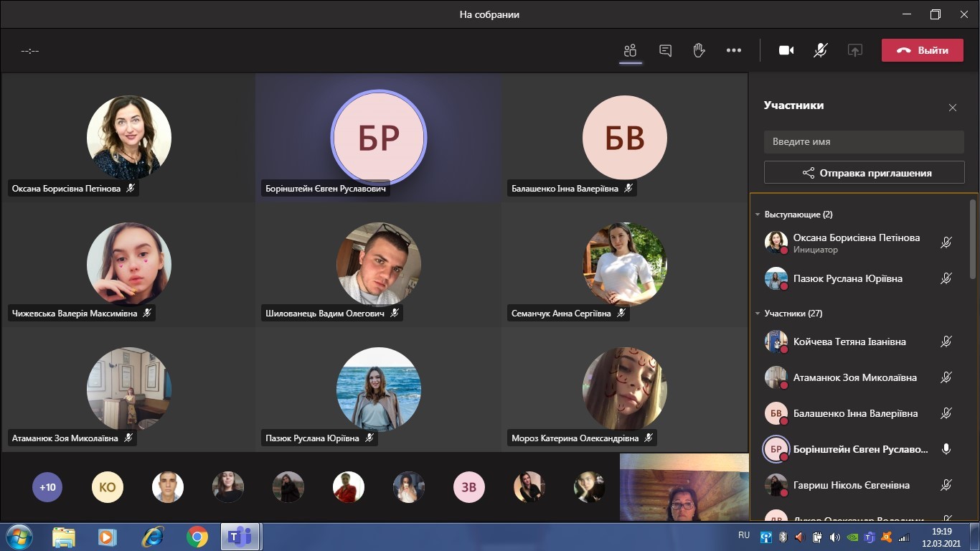Image resolution: width=980 pixels, height=551 pixels.
Task: Click the Выйти leave button
Action: click(x=922, y=50)
